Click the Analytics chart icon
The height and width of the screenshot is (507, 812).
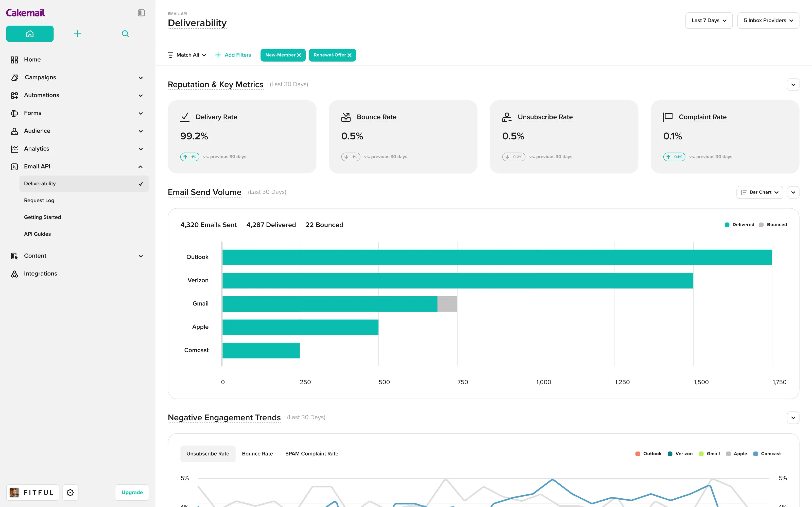14,149
